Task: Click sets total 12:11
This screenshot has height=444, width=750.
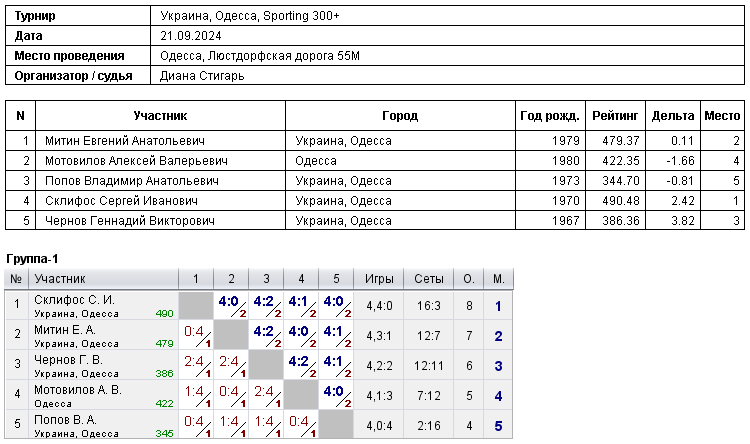Action: pyautogui.click(x=429, y=366)
